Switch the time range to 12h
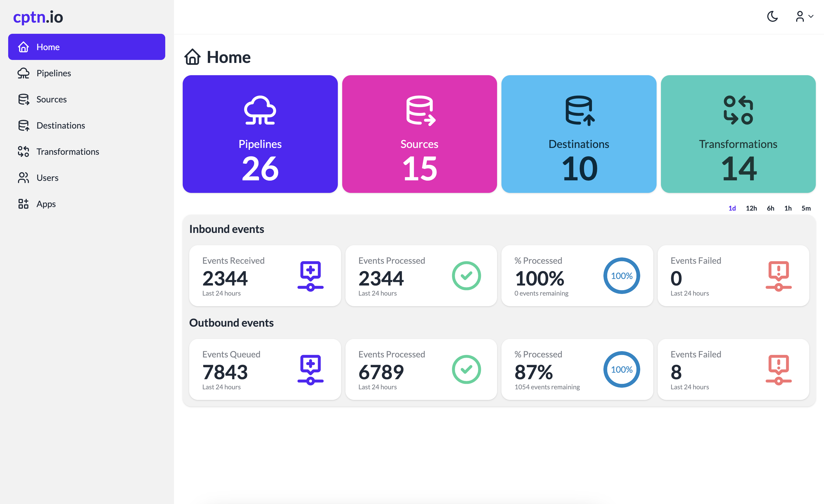Image resolution: width=824 pixels, height=504 pixels. point(751,208)
